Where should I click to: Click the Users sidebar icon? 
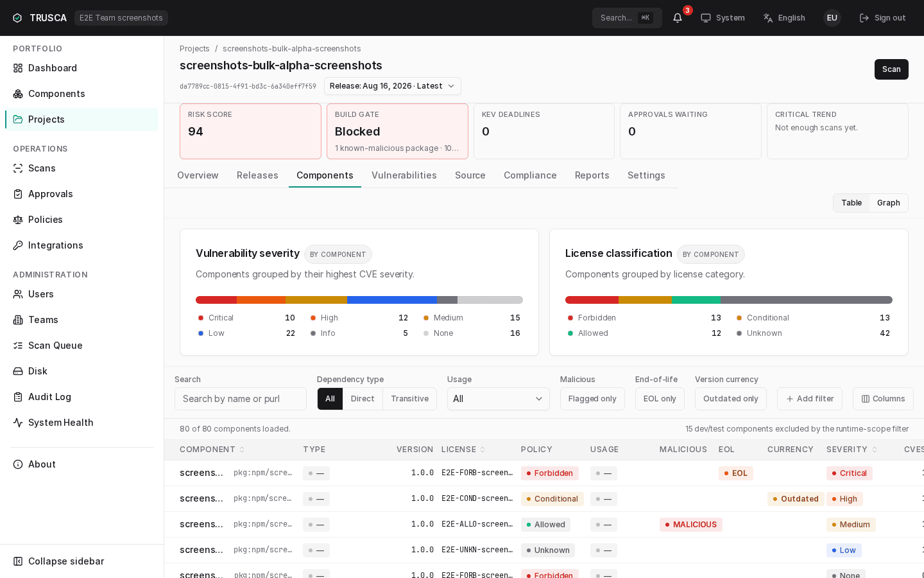[x=18, y=294]
